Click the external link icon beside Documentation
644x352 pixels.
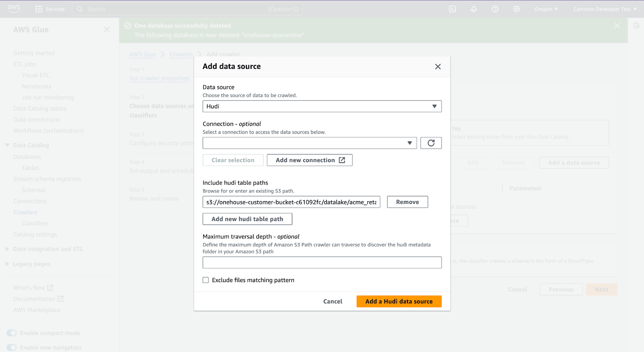point(60,298)
